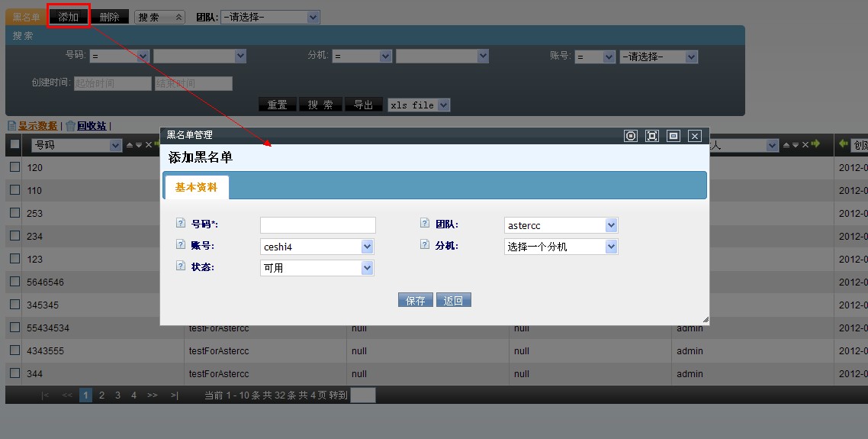Click the help icon next to 账号
868x439 pixels.
(x=181, y=245)
